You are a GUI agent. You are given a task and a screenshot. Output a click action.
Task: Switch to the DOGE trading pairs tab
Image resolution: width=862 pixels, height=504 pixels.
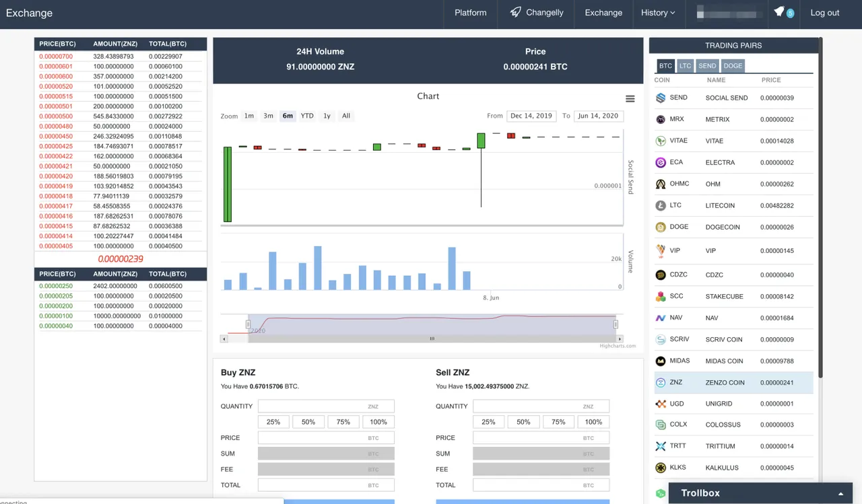click(x=733, y=66)
